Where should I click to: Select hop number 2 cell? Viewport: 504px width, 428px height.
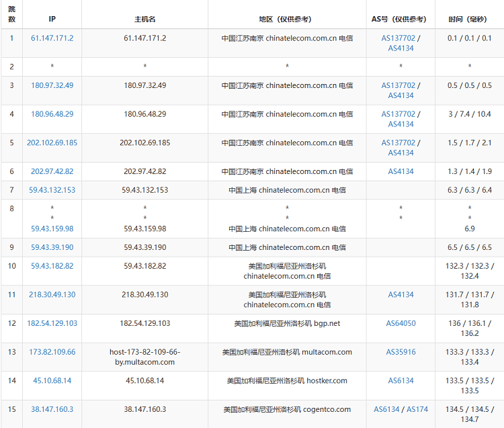click(x=11, y=67)
